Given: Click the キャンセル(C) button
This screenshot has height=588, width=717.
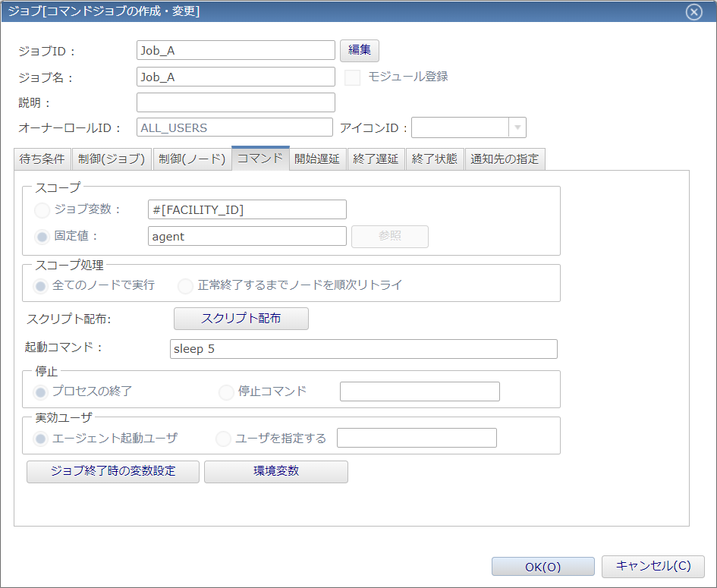Looking at the screenshot, I should [x=653, y=567].
